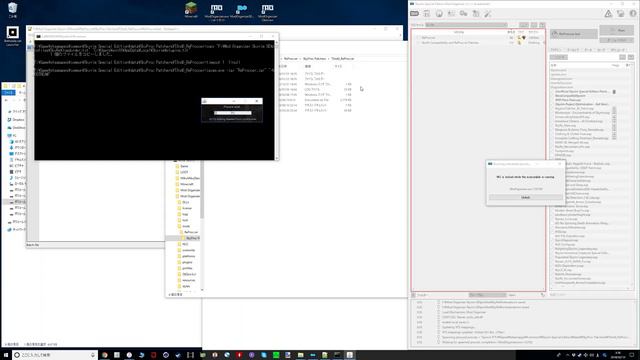640x360 pixels.
Task: Click the lock icon beside Unofficial Skyrim Patch plugin
Action: [x=614, y=92]
